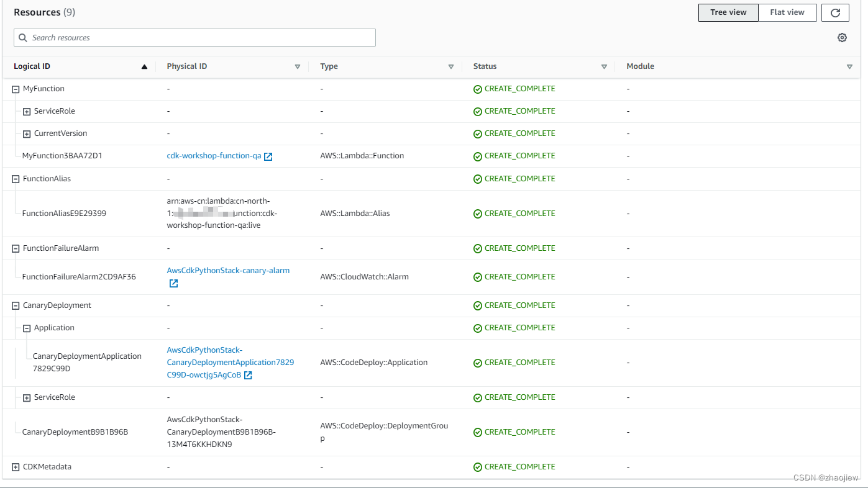The width and height of the screenshot is (868, 488).
Task: Open the CanaryDeploymentApplication7829C99D physical ID link
Action: (230, 362)
